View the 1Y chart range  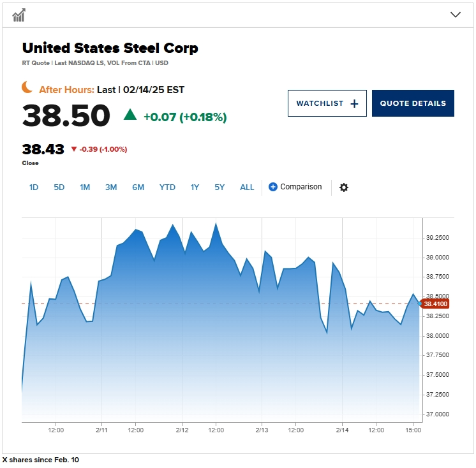195,187
